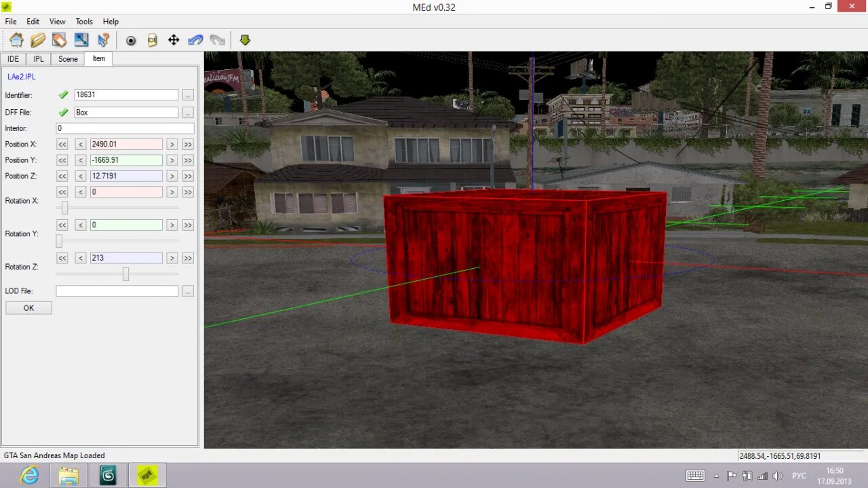Screen dimensions: 868x488
Task: Click the empty LOD File field
Action: tap(117, 291)
